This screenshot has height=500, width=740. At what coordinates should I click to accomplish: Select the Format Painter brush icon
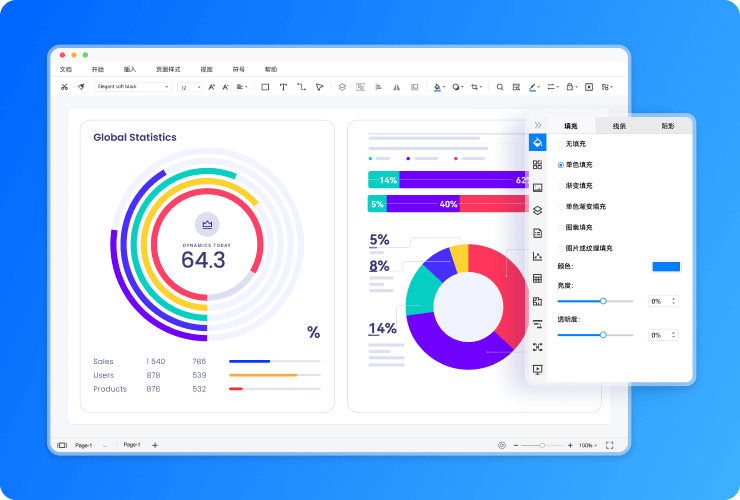pyautogui.click(x=81, y=87)
